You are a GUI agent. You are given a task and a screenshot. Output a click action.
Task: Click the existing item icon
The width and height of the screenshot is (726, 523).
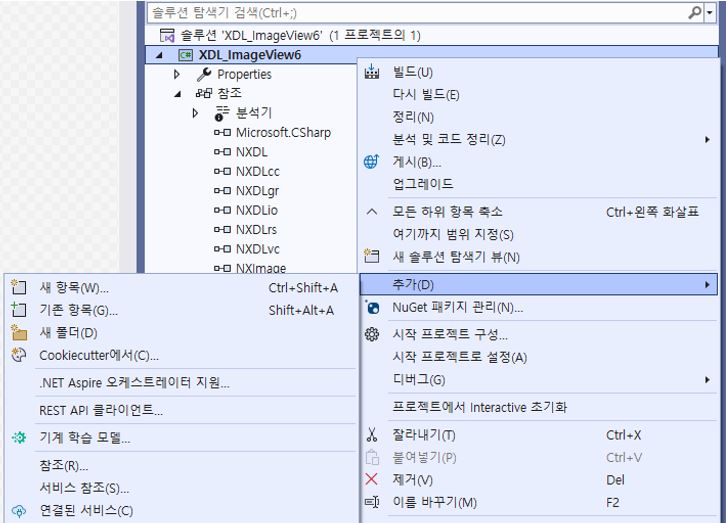click(19, 309)
